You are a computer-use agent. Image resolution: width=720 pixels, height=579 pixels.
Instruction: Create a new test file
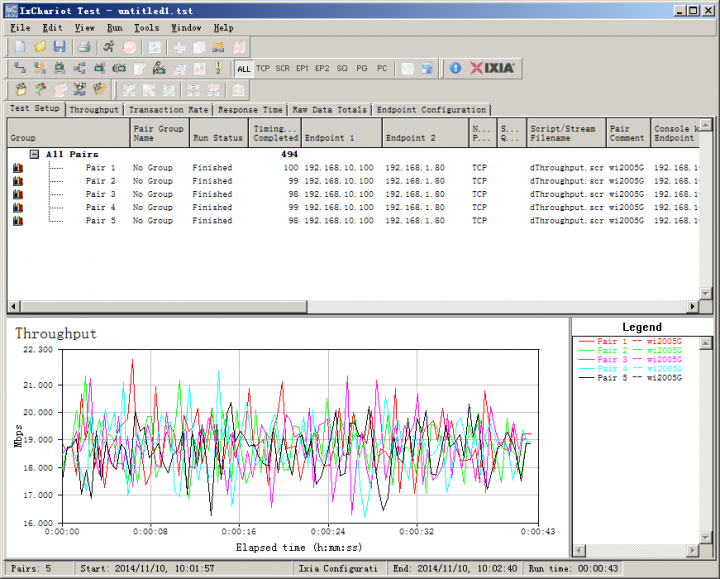tap(20, 47)
